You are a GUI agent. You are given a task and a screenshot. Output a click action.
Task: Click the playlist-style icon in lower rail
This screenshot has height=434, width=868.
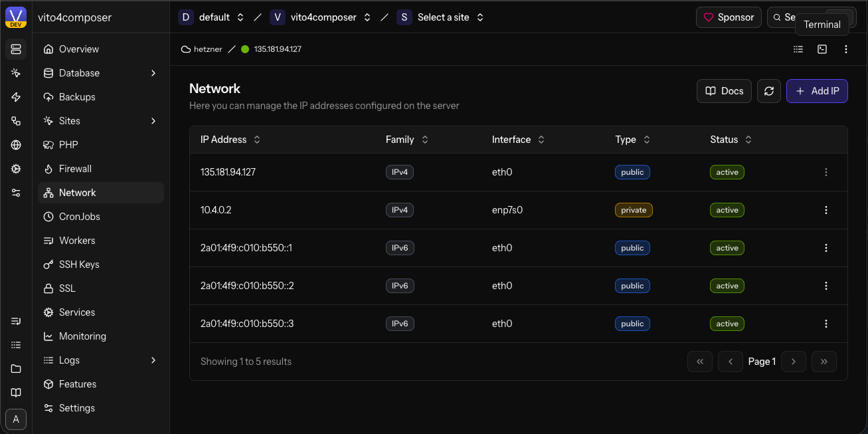click(x=16, y=321)
